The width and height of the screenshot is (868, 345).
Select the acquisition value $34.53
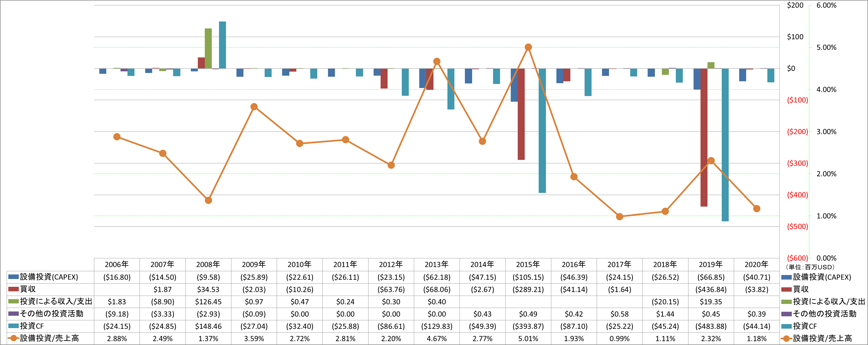pyautogui.click(x=208, y=289)
